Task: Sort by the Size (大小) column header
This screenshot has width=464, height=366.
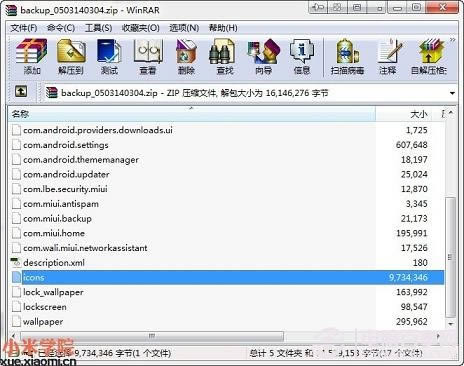Action: pyautogui.click(x=404, y=114)
